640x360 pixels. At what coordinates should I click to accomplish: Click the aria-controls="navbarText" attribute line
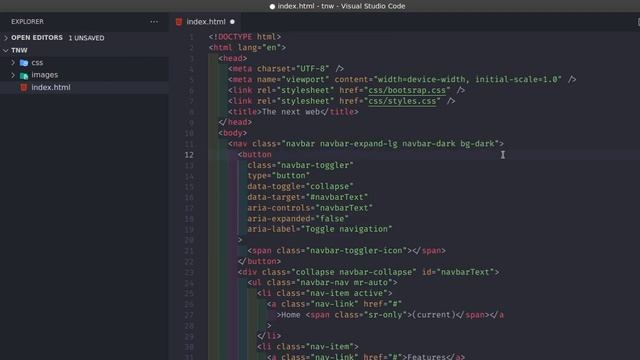(310, 208)
